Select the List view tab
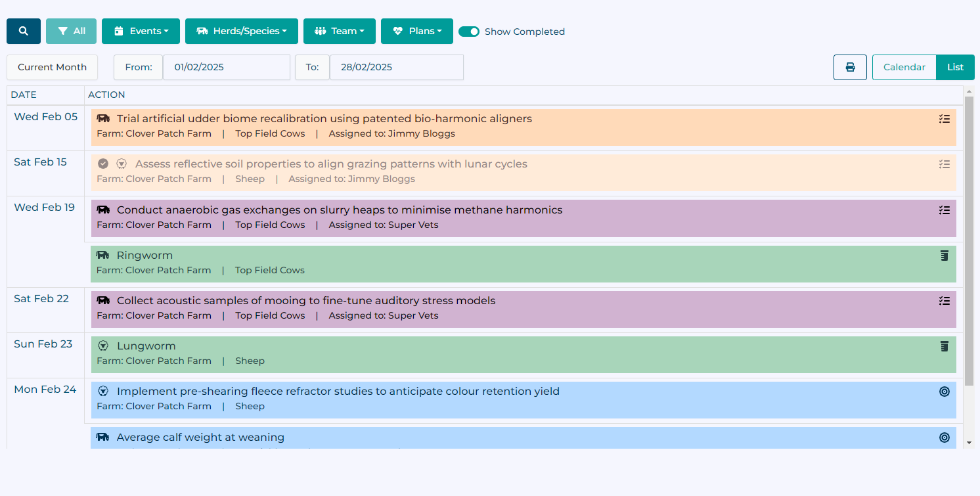 pos(955,67)
